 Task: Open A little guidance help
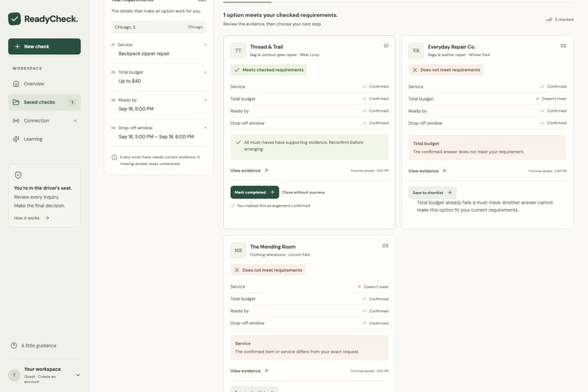(x=34, y=345)
